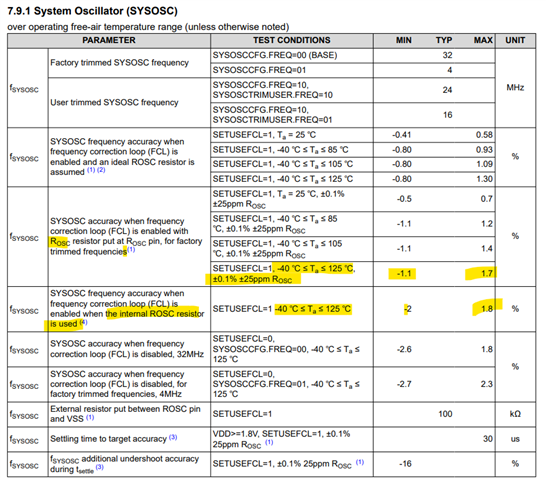
Task: Select the minimum value -0.41
Action: coord(402,135)
